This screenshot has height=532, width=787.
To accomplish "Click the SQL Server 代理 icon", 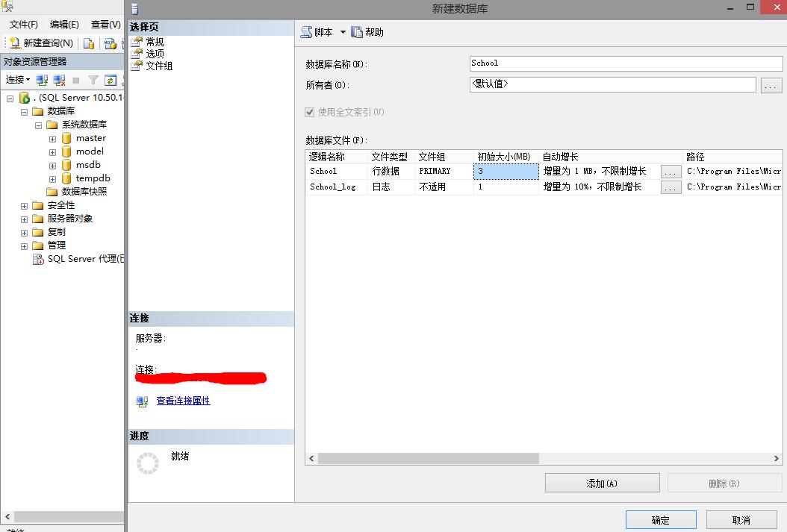I will point(38,259).
